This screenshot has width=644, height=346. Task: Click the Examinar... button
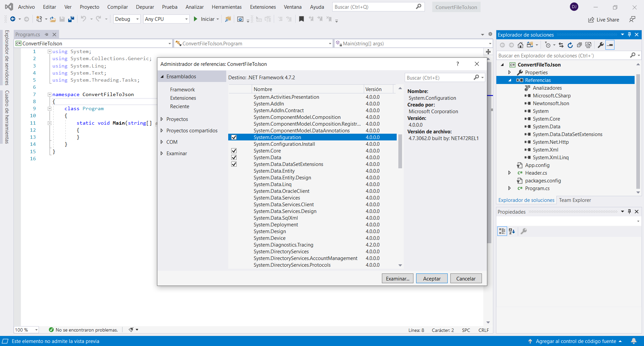coord(397,278)
